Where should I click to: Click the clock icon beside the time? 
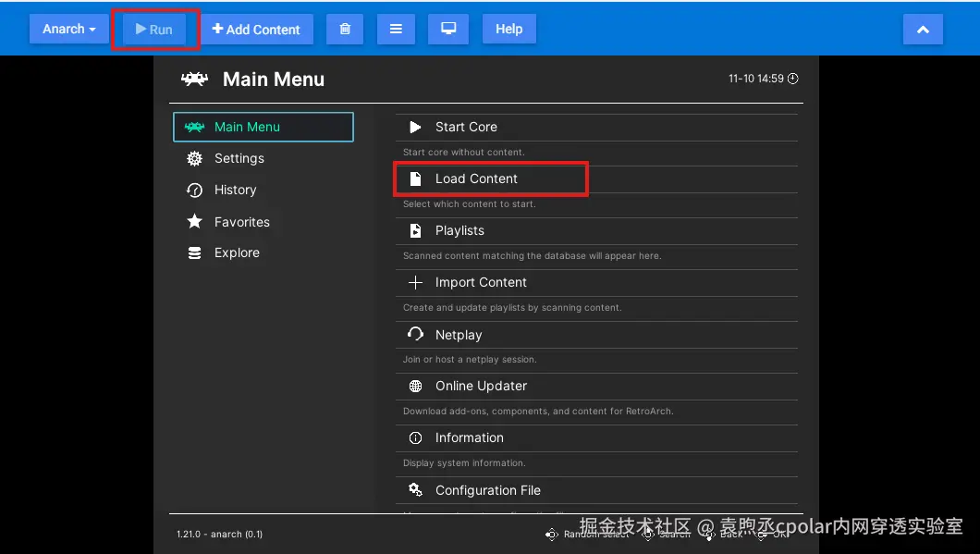click(x=793, y=79)
